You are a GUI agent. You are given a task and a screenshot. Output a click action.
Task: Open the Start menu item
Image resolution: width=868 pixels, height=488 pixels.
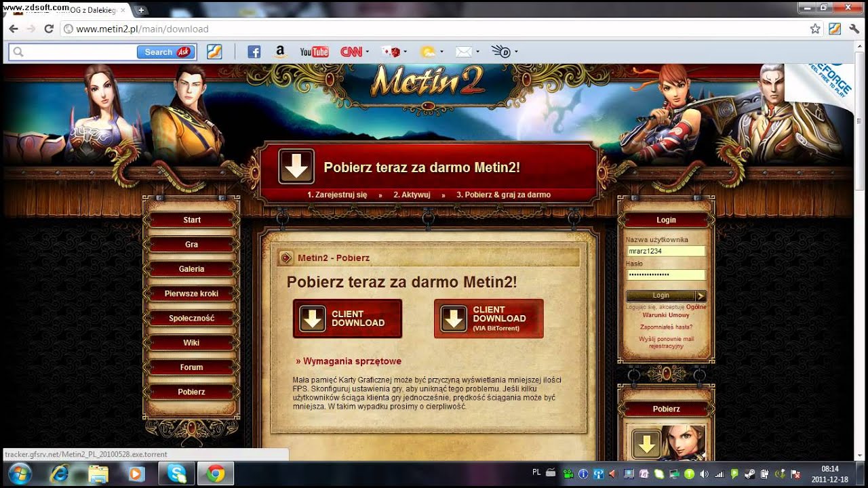pos(192,220)
